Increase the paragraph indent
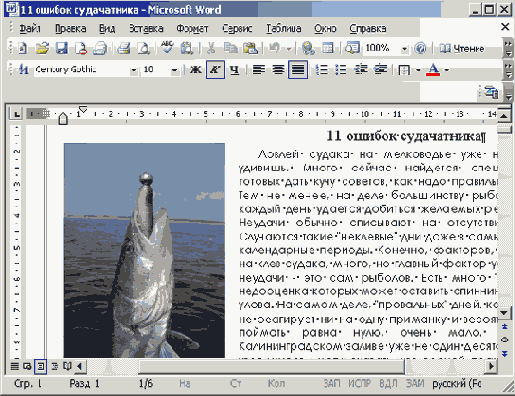The width and height of the screenshot is (515, 396). tap(380, 69)
